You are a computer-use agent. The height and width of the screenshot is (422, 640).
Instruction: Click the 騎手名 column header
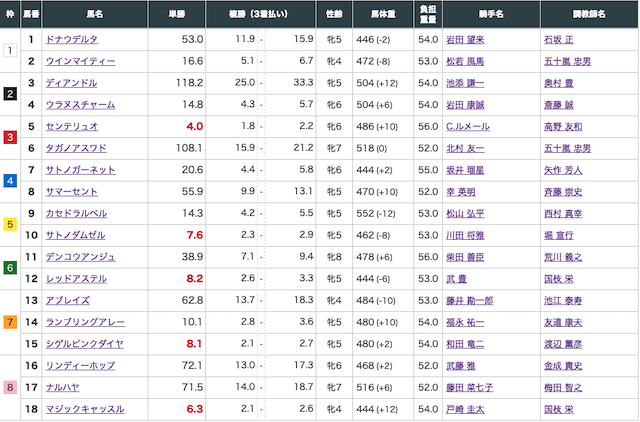click(x=491, y=14)
